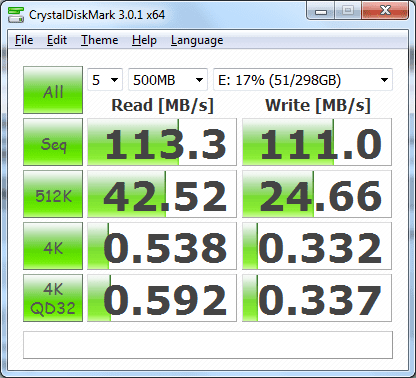The width and height of the screenshot is (416, 378).
Task: Click the 4K QD32 write result 0.337
Action: tap(317, 298)
